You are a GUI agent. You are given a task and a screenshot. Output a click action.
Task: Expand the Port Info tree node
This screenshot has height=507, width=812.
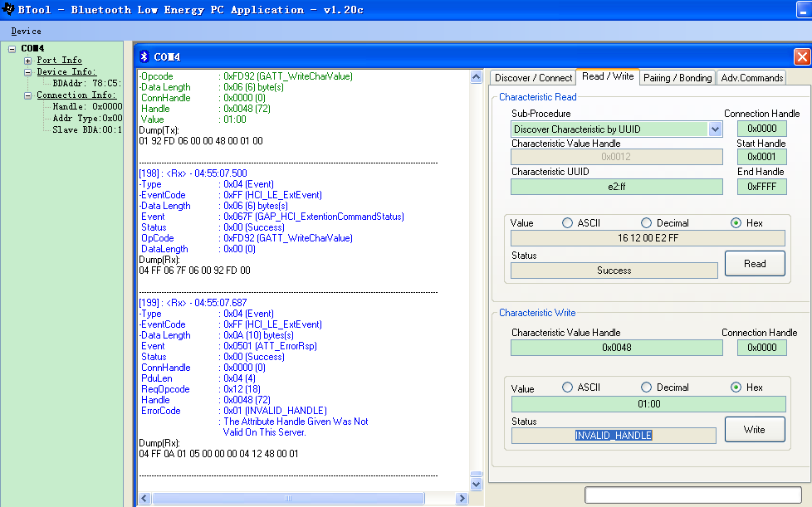coord(28,61)
